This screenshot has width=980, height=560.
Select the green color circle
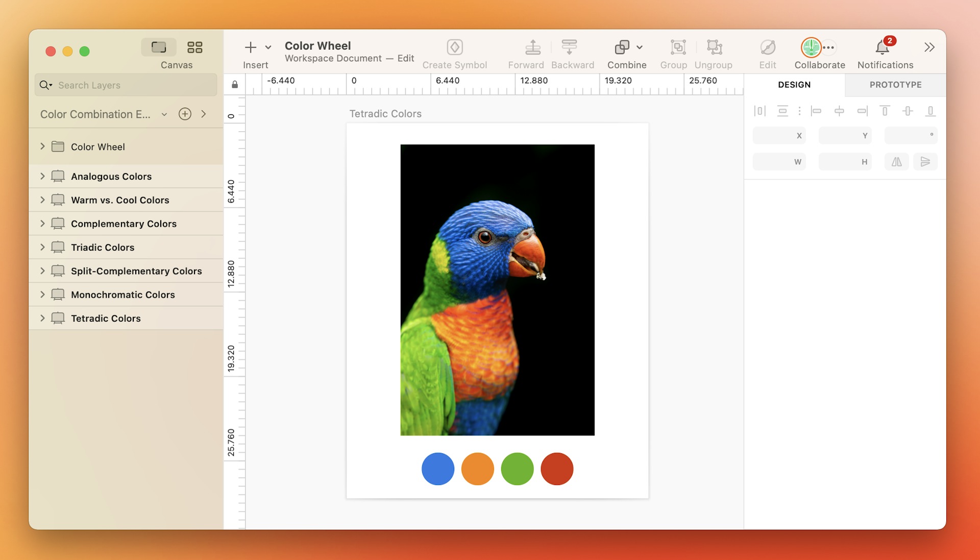pyautogui.click(x=517, y=469)
